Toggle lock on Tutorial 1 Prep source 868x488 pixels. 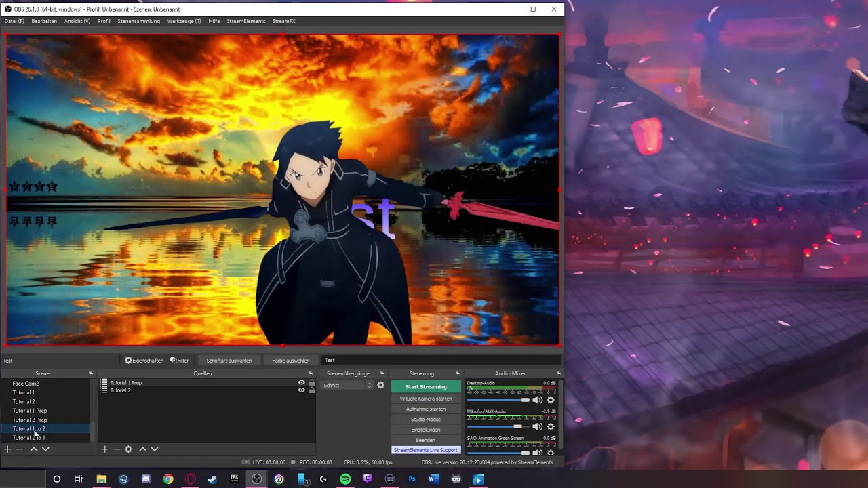click(x=312, y=383)
